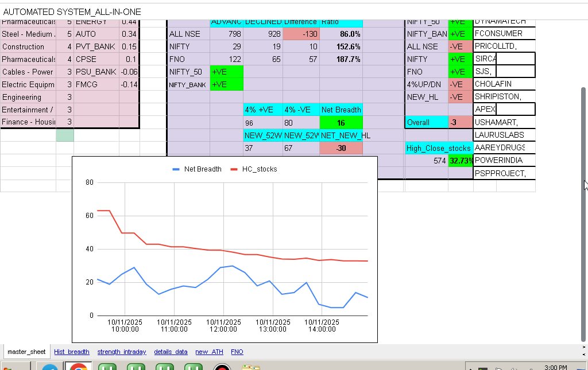
Task: Click the 4%UP/DN status -VE cell
Action: click(461, 84)
